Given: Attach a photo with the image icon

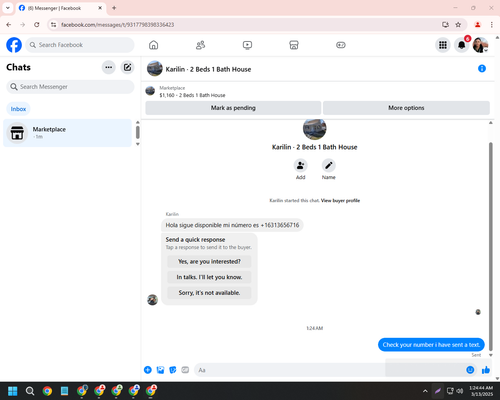Looking at the screenshot, I should pyautogui.click(x=160, y=370).
